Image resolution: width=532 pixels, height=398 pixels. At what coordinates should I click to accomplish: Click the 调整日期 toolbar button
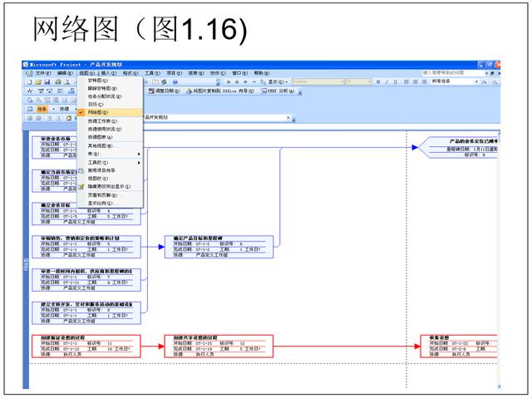point(164,91)
